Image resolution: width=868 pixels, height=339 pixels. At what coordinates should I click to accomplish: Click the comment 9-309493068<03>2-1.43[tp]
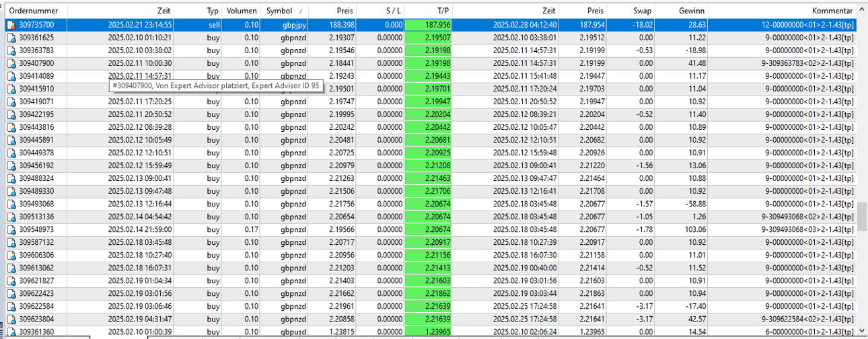coord(808,229)
